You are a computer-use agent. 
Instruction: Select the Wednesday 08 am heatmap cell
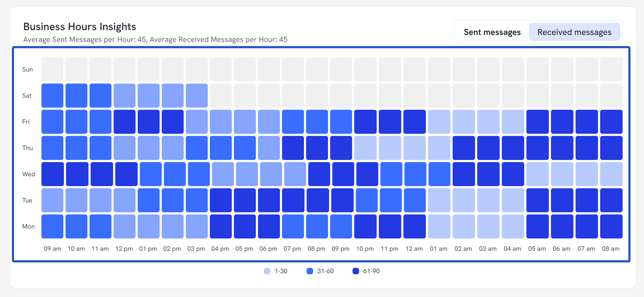coord(611,174)
